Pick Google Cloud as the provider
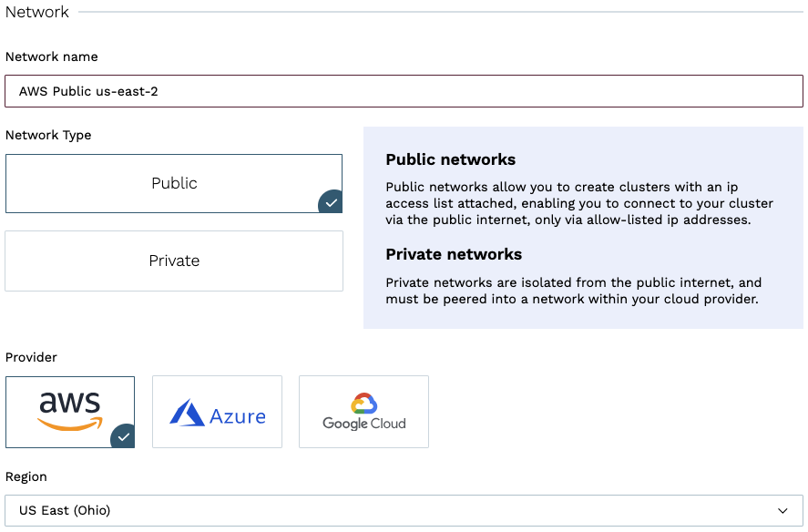 363,411
